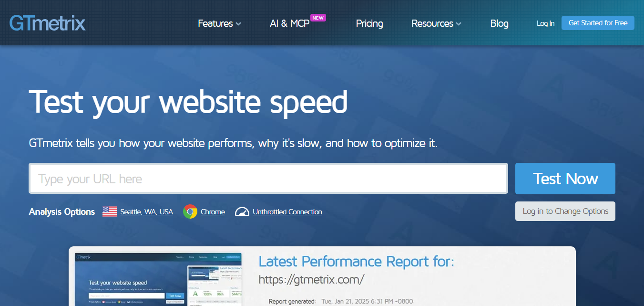
Task: Click the Seattle, WA, USA link
Action: (x=146, y=211)
